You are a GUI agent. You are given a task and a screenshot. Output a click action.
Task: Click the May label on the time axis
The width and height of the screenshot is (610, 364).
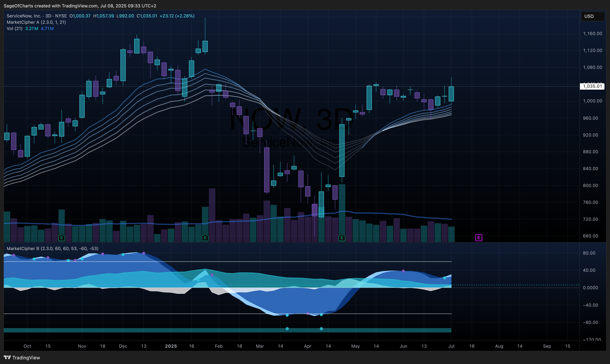[x=355, y=346]
